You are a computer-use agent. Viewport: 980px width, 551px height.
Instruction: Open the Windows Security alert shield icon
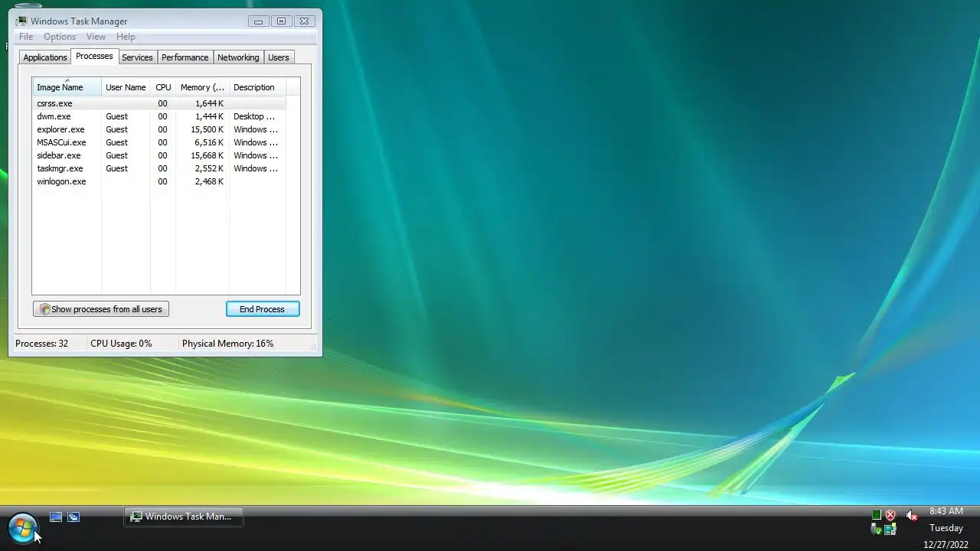(890, 516)
